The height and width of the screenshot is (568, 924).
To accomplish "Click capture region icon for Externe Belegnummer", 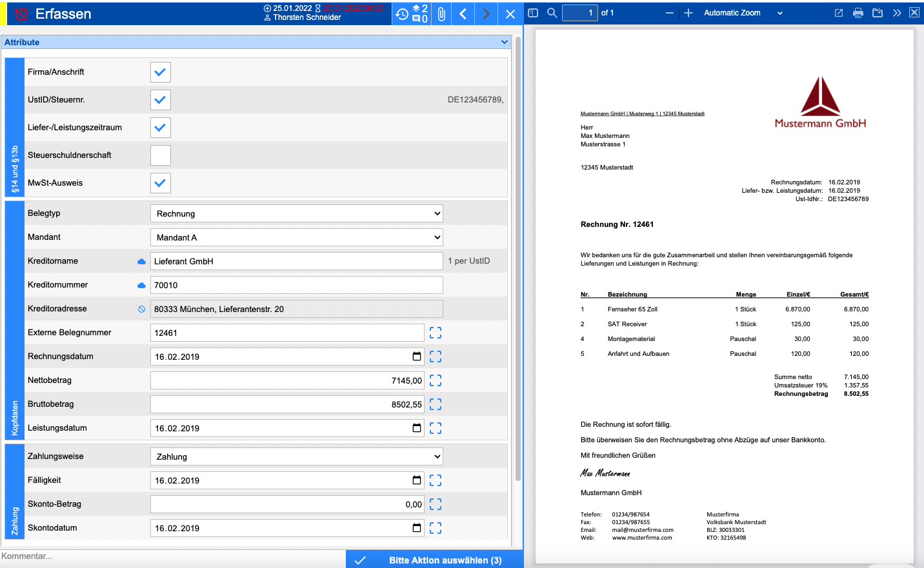I will (436, 333).
